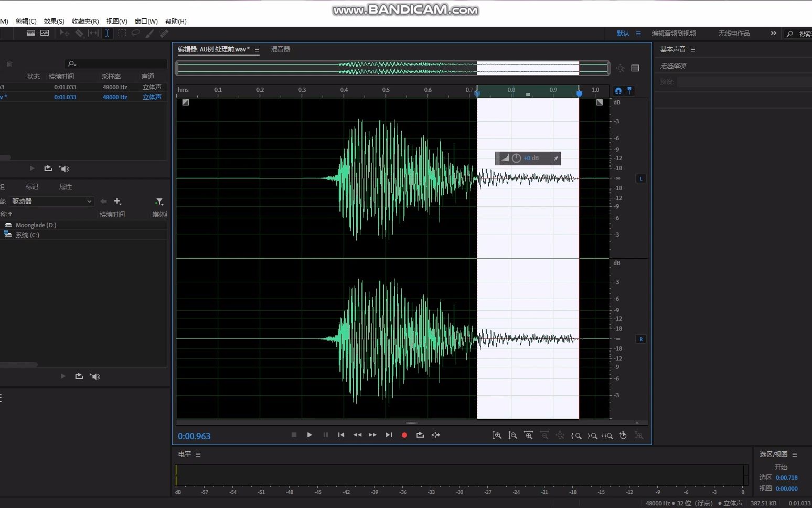Switch to 编辑音频到视频 workspace
Viewport: 812px width, 508px height.
click(674, 33)
